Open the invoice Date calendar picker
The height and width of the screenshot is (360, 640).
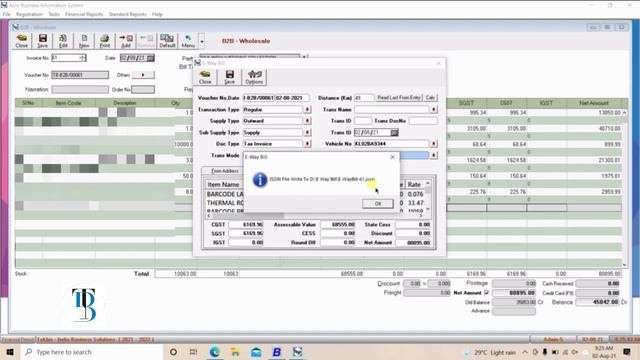point(151,58)
